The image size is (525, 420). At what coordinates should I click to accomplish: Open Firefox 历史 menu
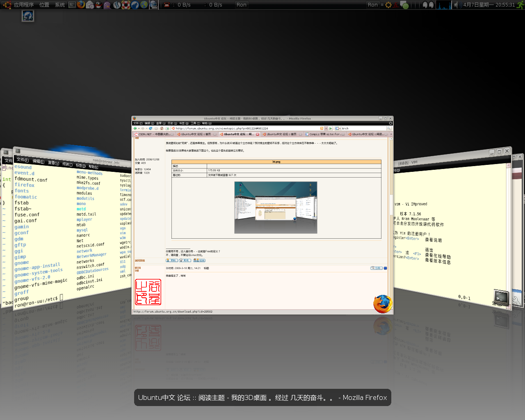pyautogui.click(x=172, y=123)
